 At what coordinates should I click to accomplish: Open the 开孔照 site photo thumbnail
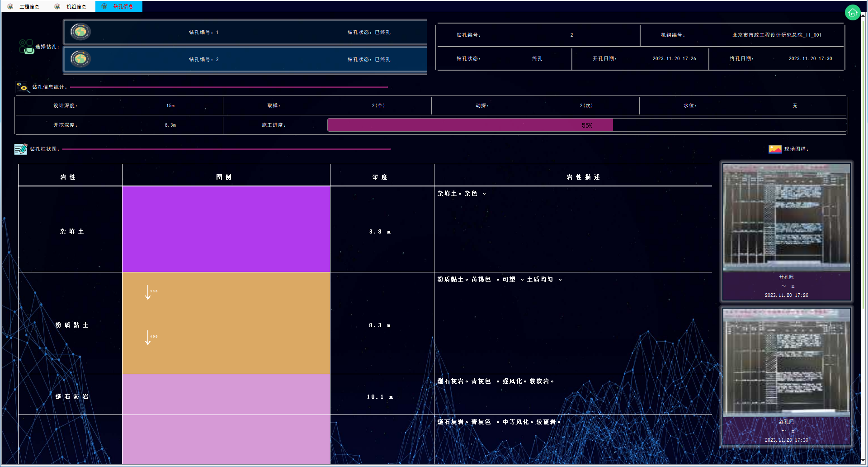[x=786, y=218]
